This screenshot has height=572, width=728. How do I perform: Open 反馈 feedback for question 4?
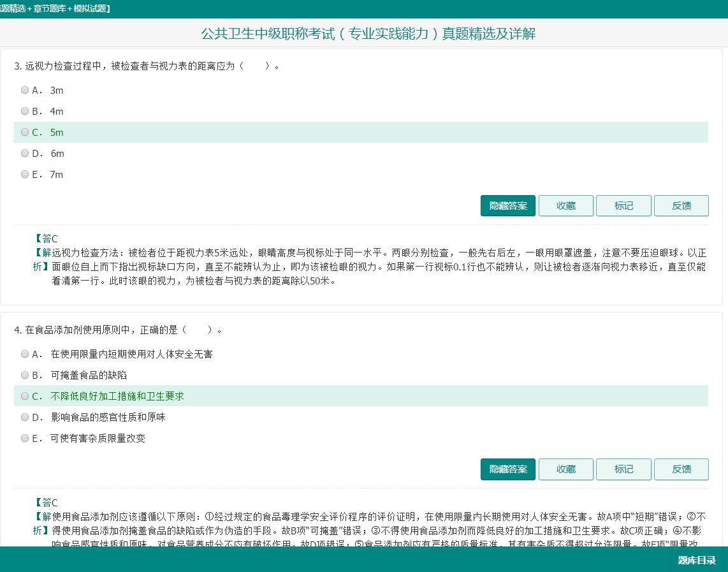click(x=681, y=469)
